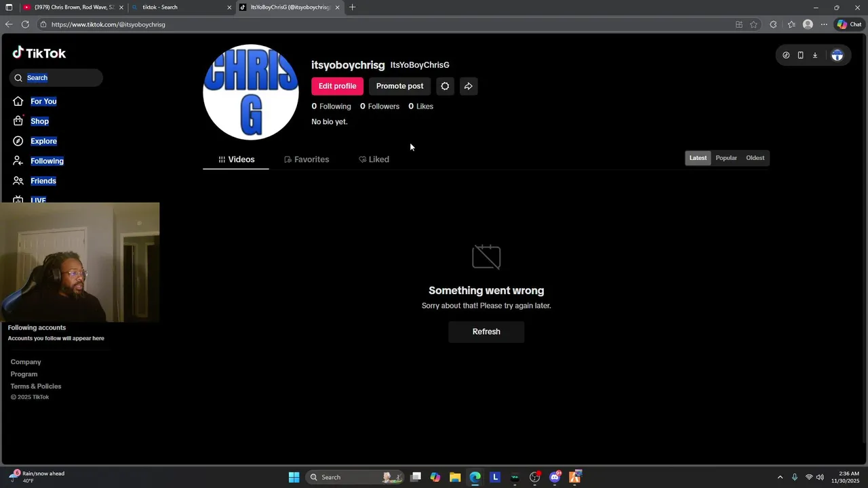Open the account avatar menu top right
The image size is (868, 488).
(837, 56)
